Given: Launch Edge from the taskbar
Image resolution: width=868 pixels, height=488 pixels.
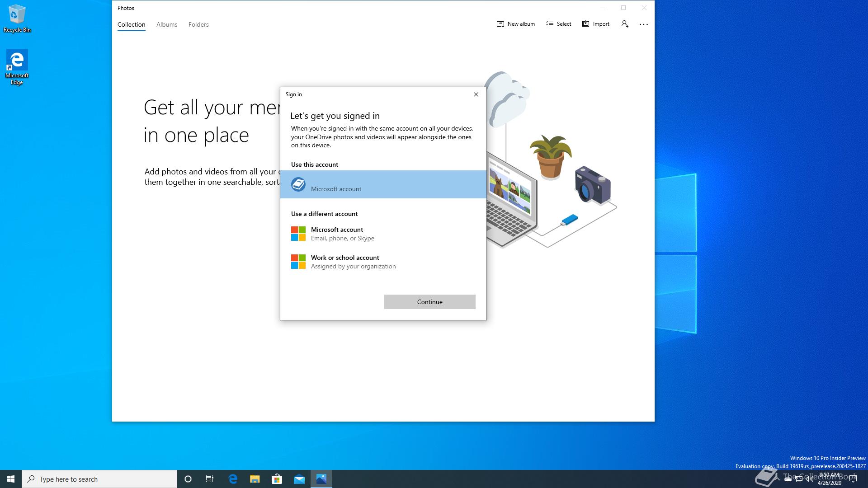Looking at the screenshot, I should pyautogui.click(x=233, y=479).
